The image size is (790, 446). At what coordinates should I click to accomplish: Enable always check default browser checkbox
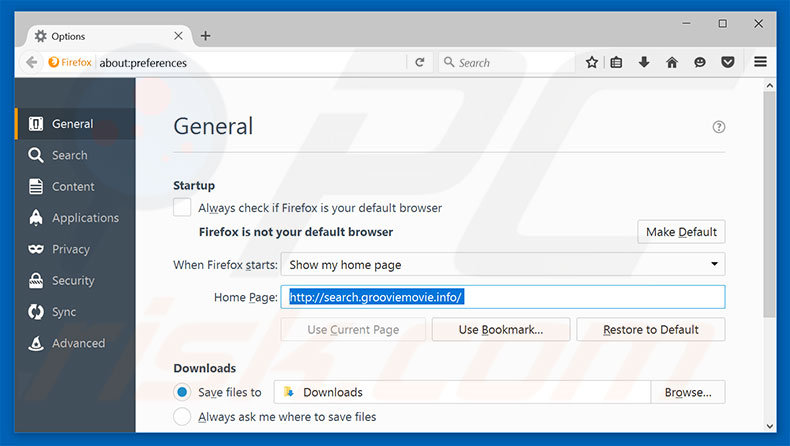183,208
